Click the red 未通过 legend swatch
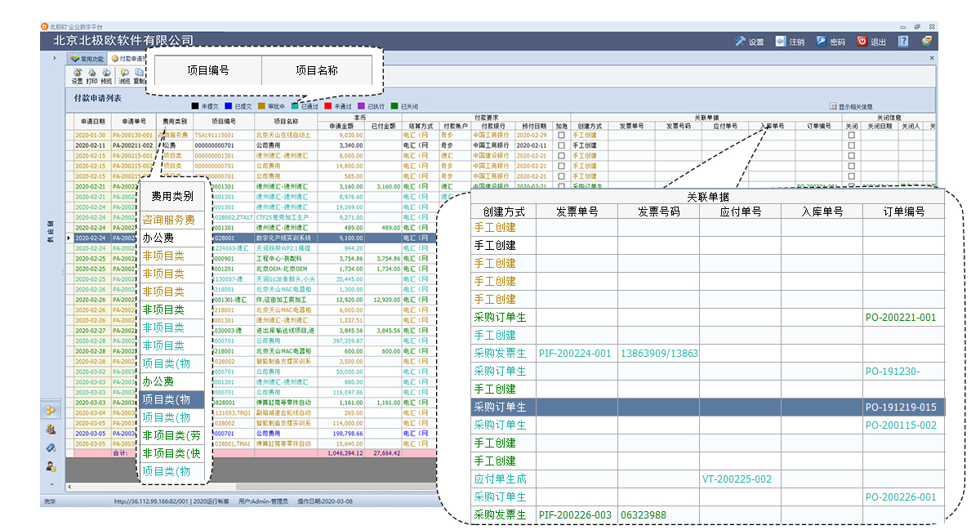This screenshot has width=980, height=530. [328, 106]
